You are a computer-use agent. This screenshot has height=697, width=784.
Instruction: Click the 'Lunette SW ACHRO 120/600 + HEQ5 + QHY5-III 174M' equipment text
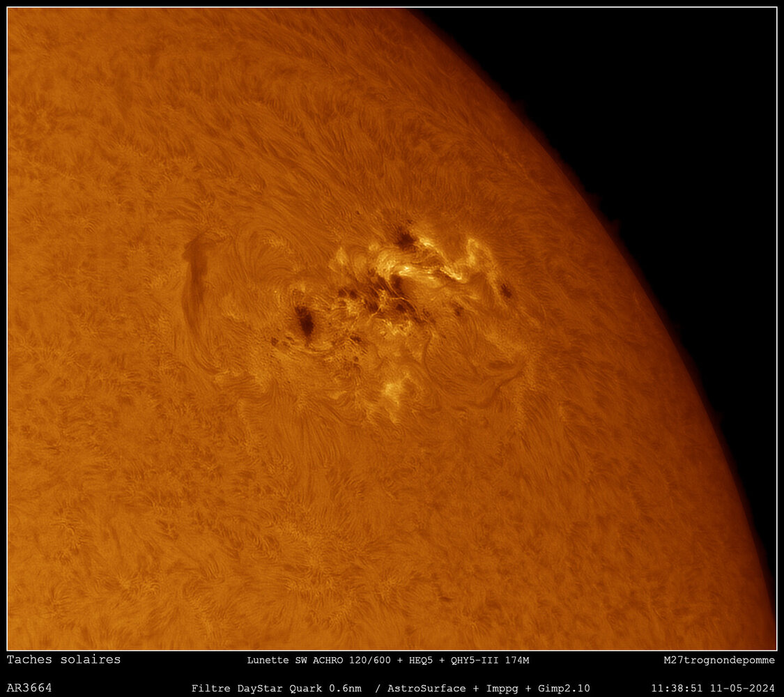(x=388, y=661)
